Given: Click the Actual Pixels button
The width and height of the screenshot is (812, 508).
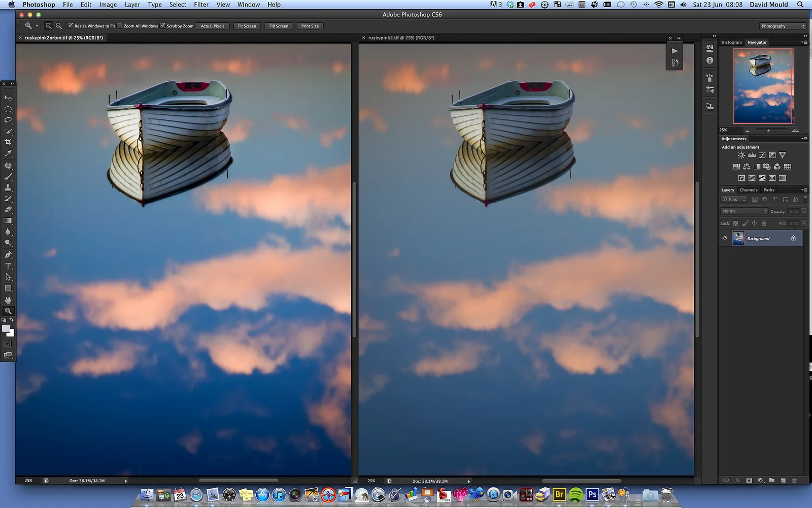Looking at the screenshot, I should click(x=213, y=26).
